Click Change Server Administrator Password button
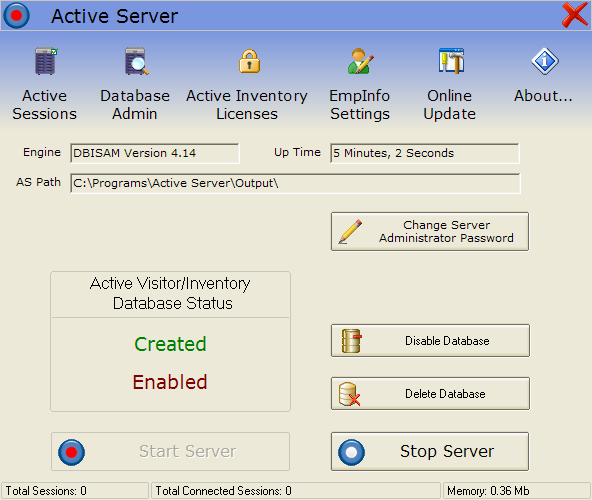This screenshot has height=500, width=592. point(430,231)
